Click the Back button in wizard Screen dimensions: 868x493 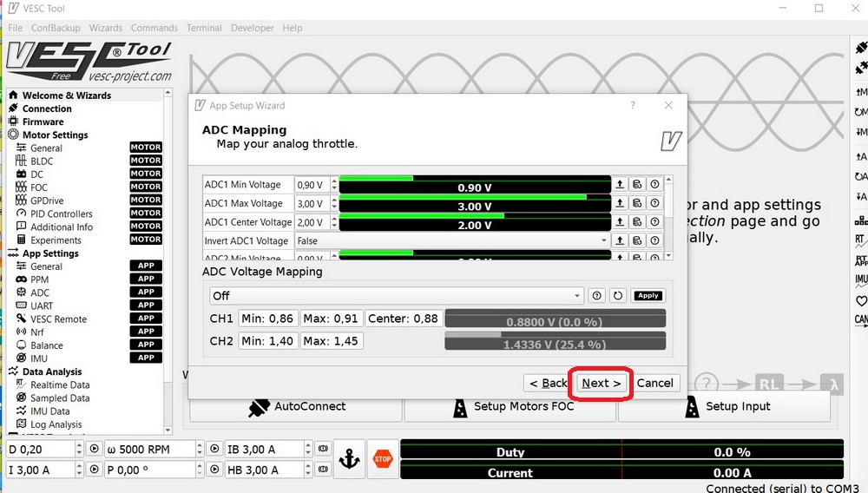point(548,383)
